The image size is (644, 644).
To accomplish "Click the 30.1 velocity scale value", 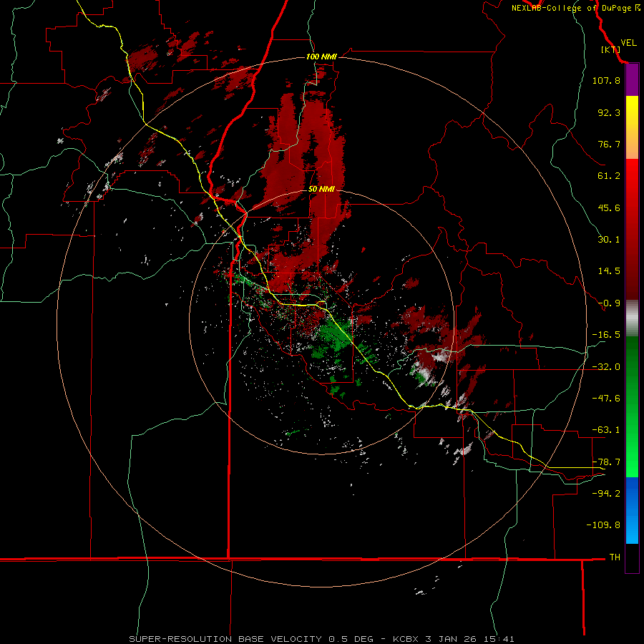I will click(609, 240).
